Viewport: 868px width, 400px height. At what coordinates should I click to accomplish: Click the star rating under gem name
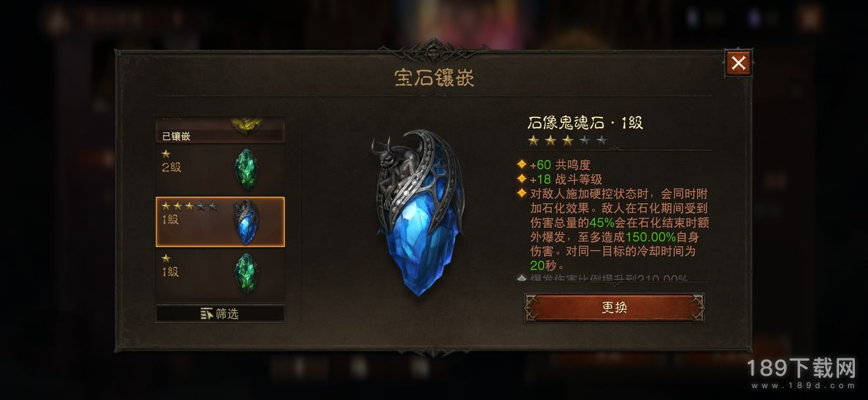[567, 141]
